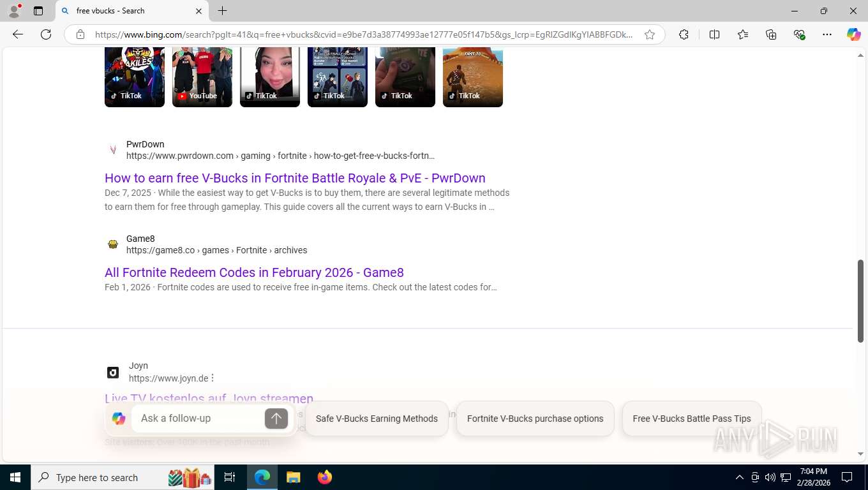Go back using the browser back arrow

pyautogui.click(x=18, y=34)
